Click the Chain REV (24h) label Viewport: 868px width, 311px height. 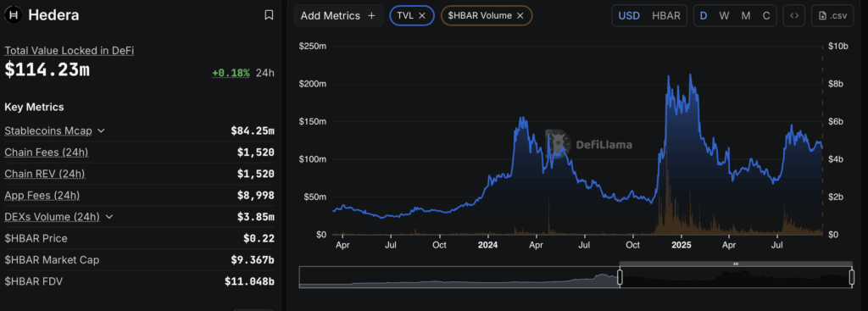click(44, 174)
